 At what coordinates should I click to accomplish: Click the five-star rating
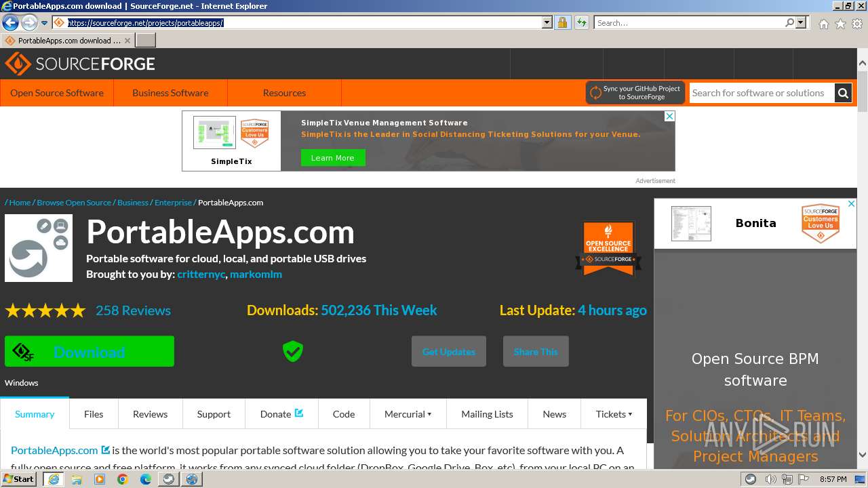(x=45, y=310)
